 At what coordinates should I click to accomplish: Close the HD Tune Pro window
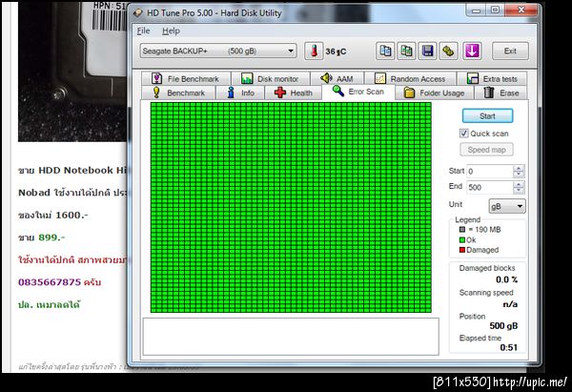pos(521,10)
